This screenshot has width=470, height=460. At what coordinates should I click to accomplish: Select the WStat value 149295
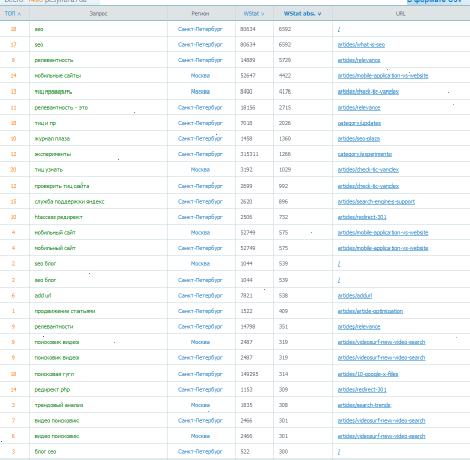pyautogui.click(x=249, y=374)
